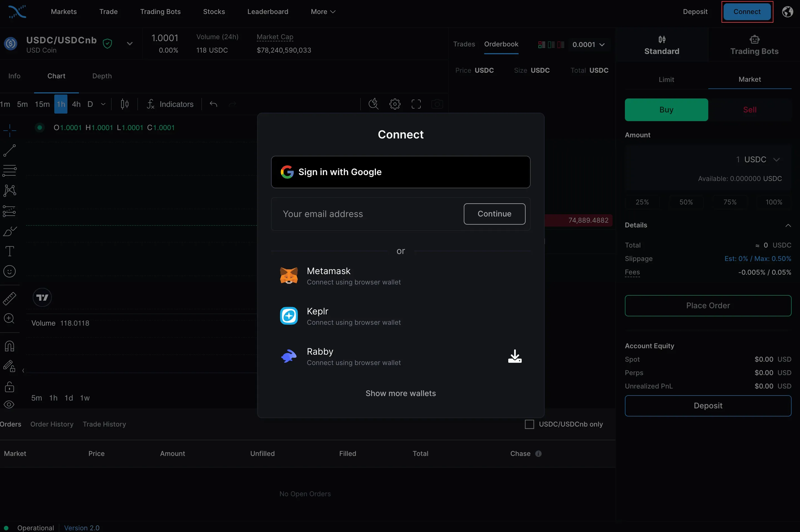Show both bids and asks orderbook layout
800x532 pixels.
(542, 45)
